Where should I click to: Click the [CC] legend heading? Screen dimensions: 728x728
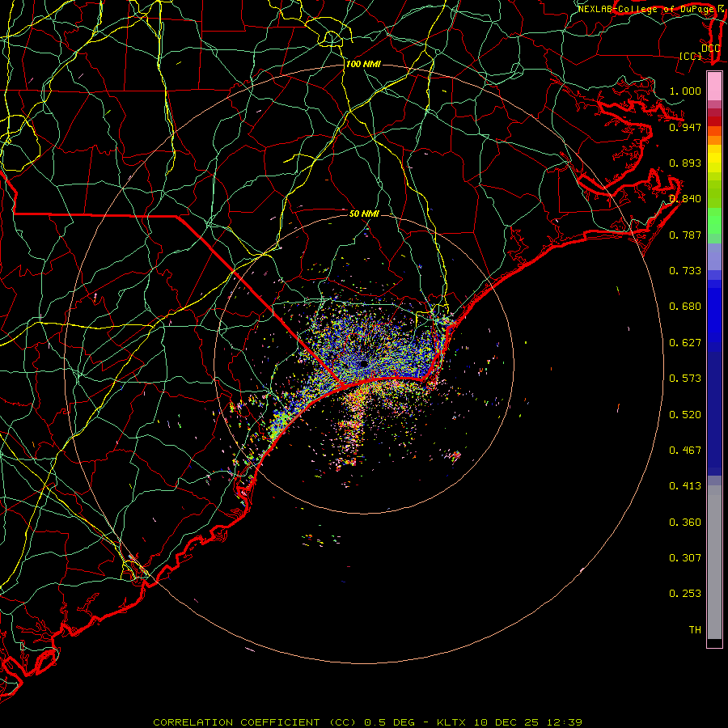(690, 56)
